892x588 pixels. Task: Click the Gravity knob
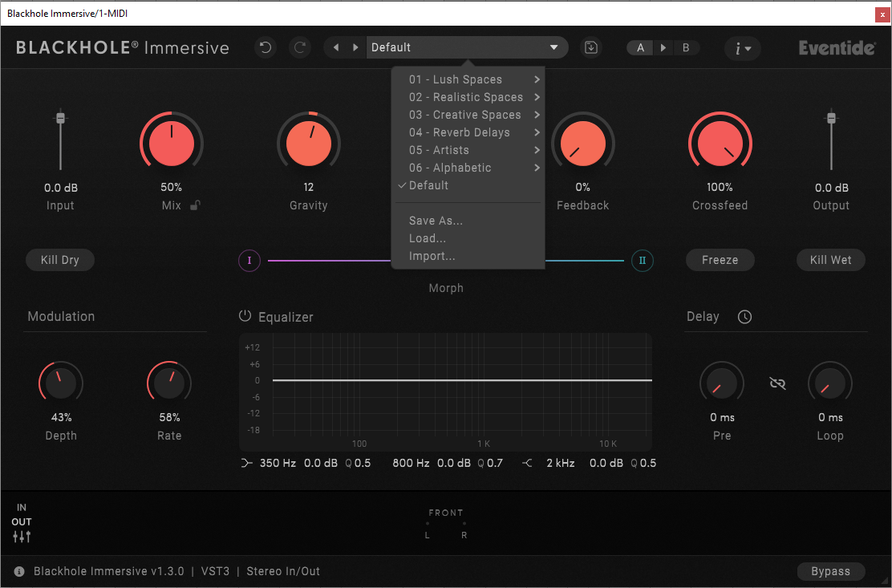coord(308,143)
